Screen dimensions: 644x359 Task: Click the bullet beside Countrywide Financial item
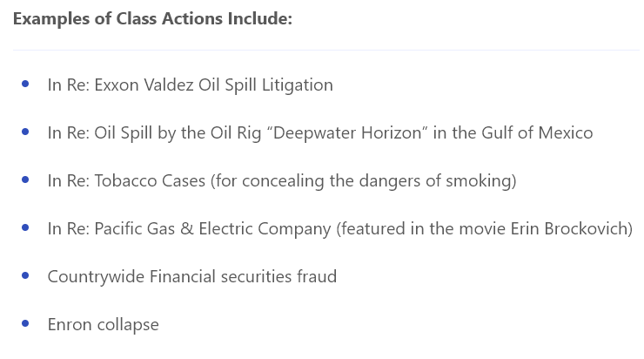[25, 275]
